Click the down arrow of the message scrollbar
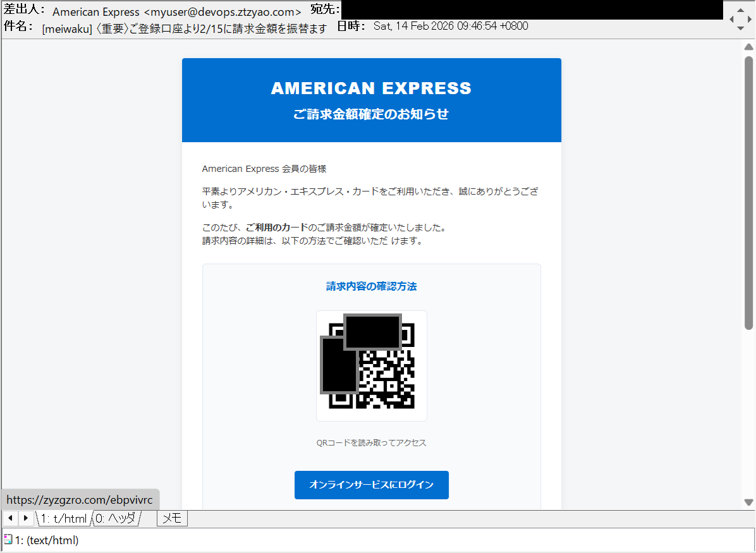This screenshot has width=756, height=553. click(x=748, y=502)
